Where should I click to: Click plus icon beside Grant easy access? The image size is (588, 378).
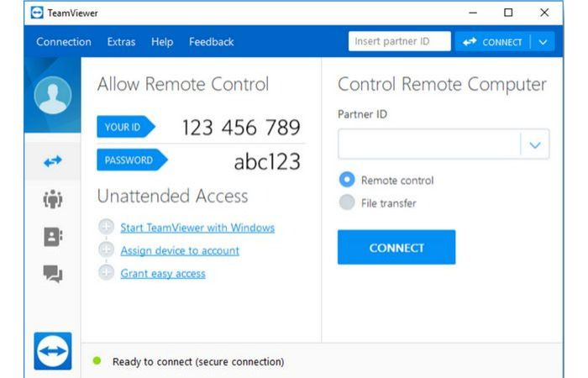coord(106,273)
